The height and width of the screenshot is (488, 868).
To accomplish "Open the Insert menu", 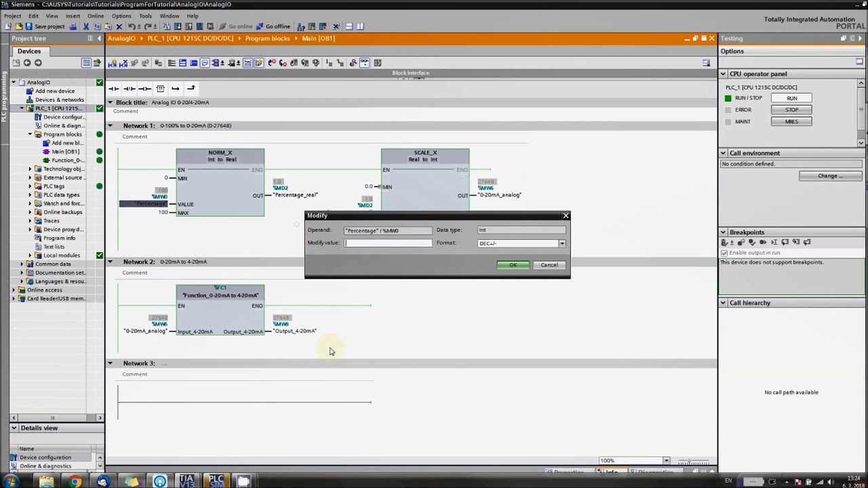I will tap(73, 16).
